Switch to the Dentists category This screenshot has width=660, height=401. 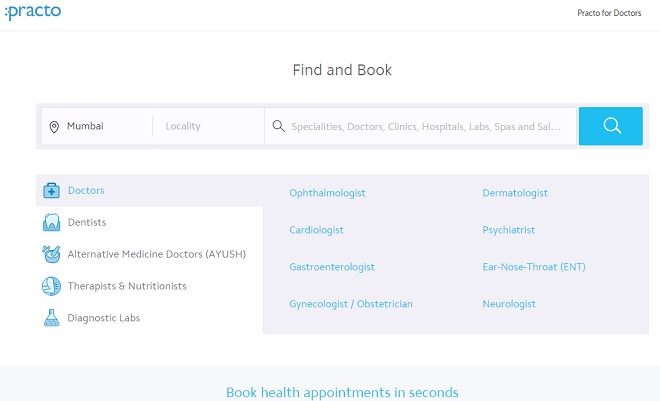[86, 223]
